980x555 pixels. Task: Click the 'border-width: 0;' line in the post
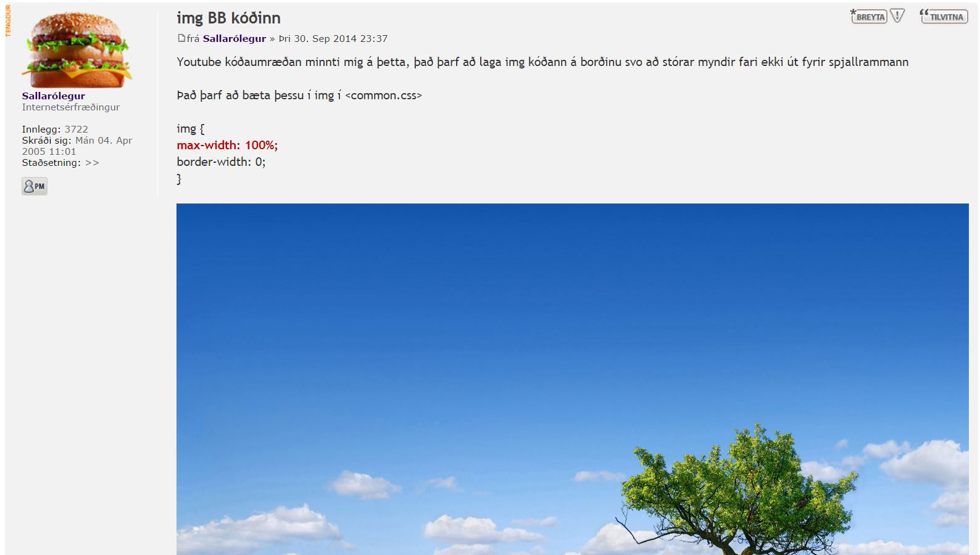coord(221,162)
